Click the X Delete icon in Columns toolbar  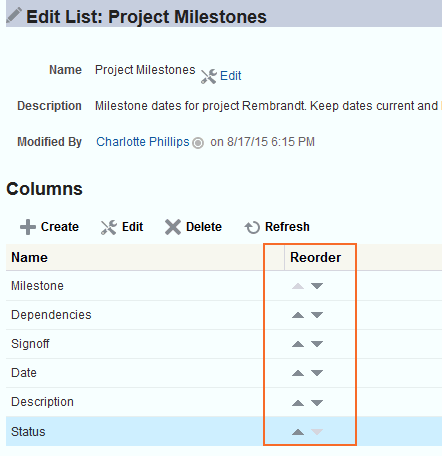coord(173,227)
